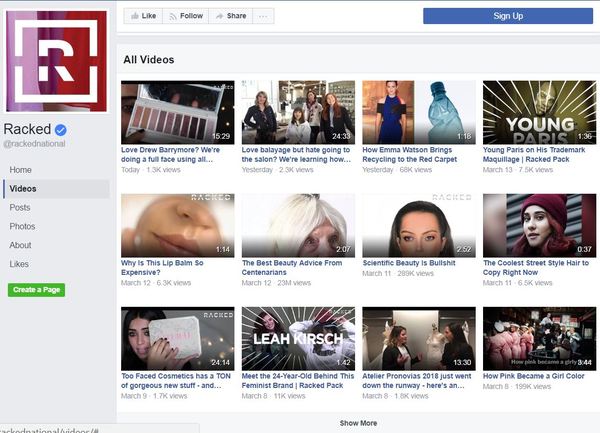
Task: Open 'Meet the 24-Year-Old Behind This Feminist Brand' link
Action: click(298, 381)
